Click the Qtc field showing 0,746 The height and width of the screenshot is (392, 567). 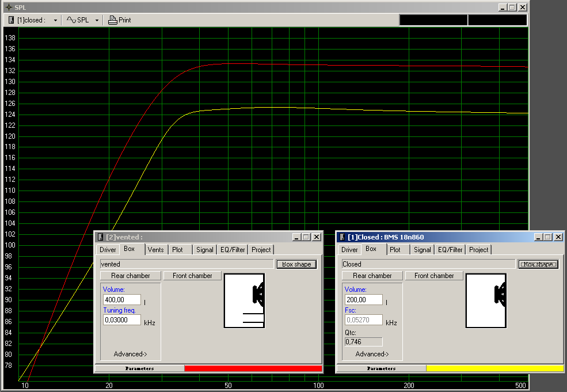coord(363,342)
